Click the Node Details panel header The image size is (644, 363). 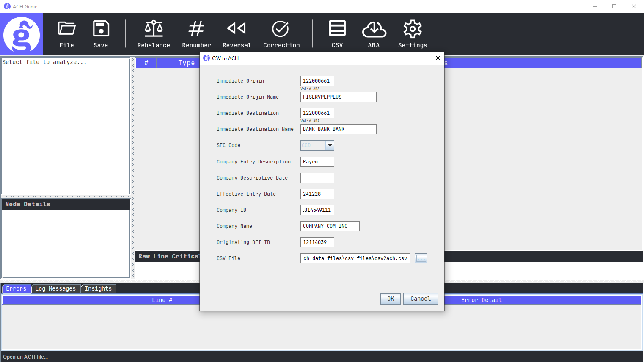pyautogui.click(x=66, y=204)
